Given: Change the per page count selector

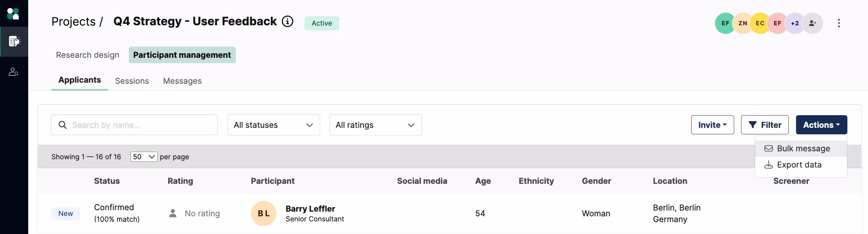Looking at the screenshot, I should [x=144, y=157].
